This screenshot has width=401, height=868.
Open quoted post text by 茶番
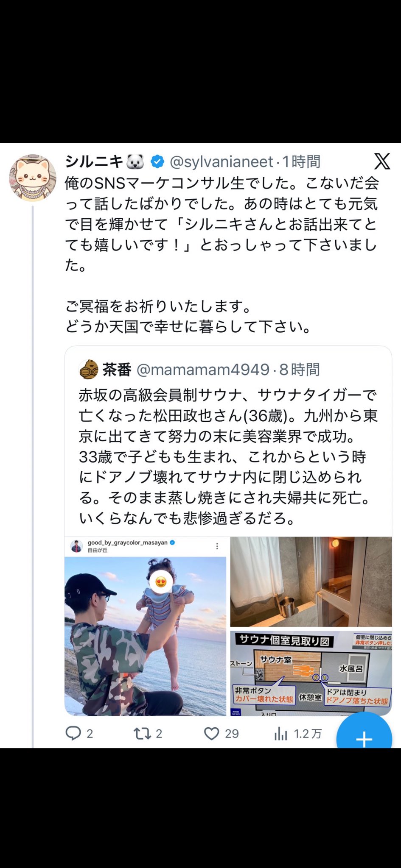click(228, 456)
